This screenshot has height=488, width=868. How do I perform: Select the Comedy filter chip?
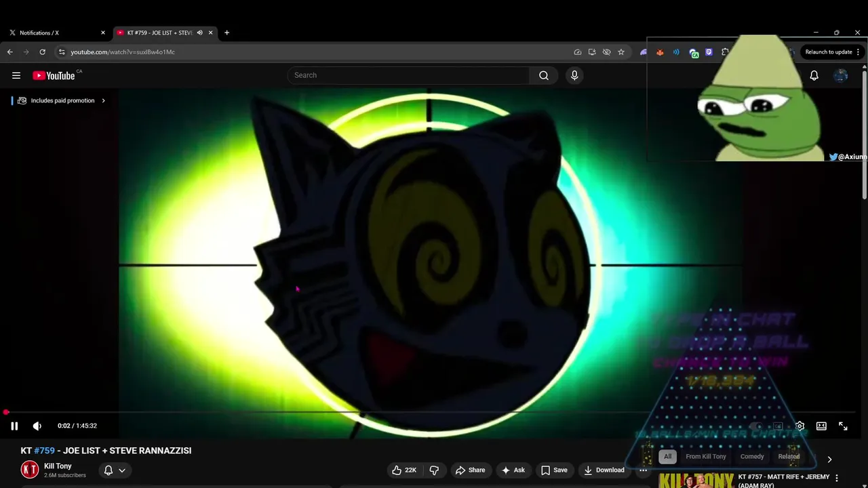(752, 456)
